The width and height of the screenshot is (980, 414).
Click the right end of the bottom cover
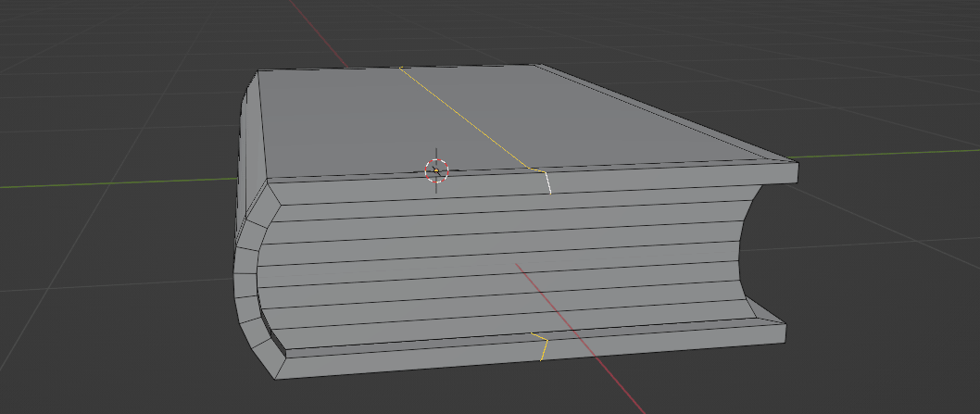(785, 332)
